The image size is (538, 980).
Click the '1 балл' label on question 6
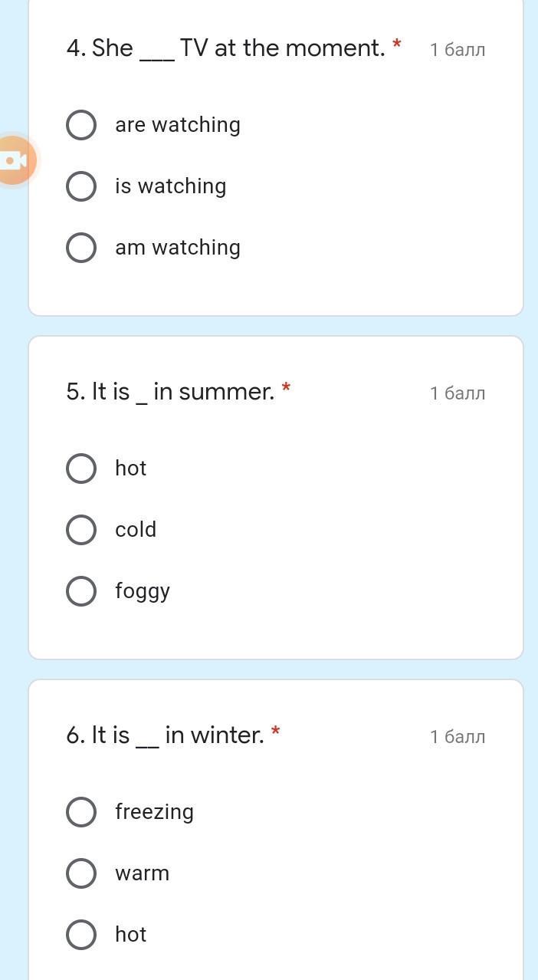pos(458,737)
